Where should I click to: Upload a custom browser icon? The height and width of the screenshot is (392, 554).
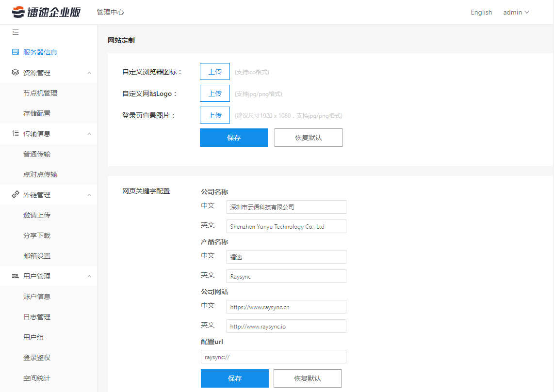click(x=214, y=71)
